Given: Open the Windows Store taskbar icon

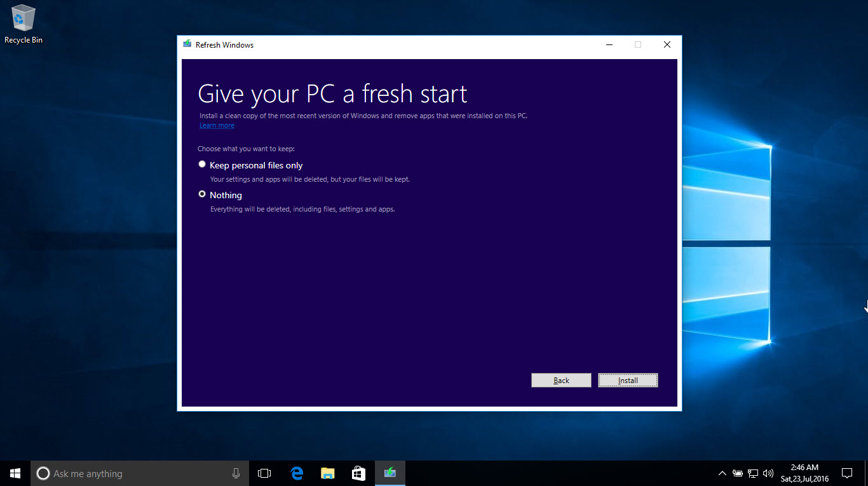Looking at the screenshot, I should [359, 473].
